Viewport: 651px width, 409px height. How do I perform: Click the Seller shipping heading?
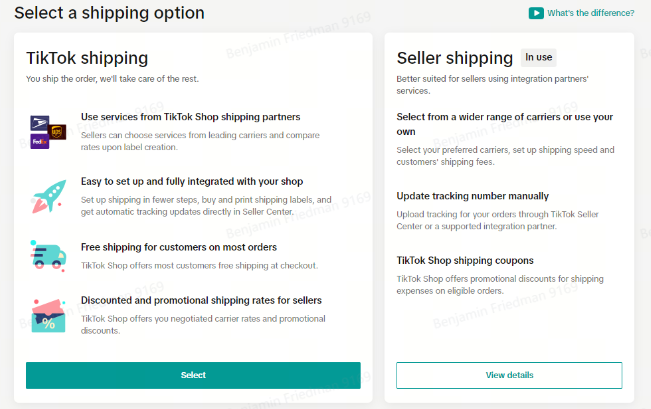[455, 58]
